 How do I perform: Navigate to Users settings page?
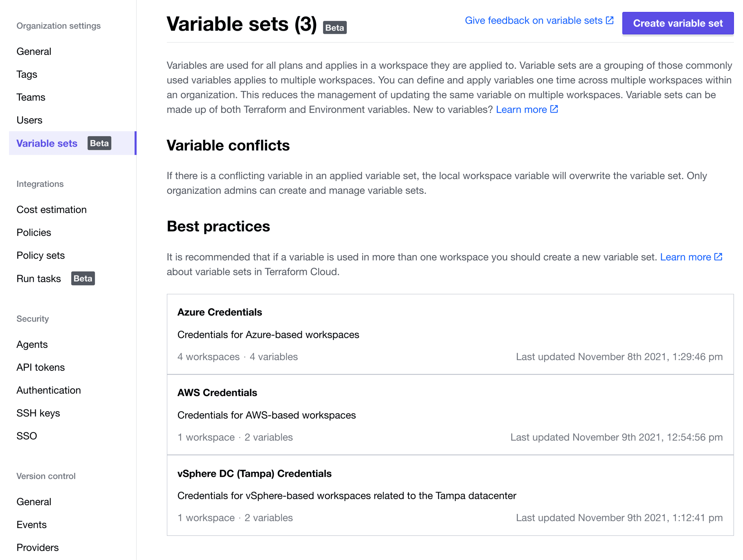[29, 120]
